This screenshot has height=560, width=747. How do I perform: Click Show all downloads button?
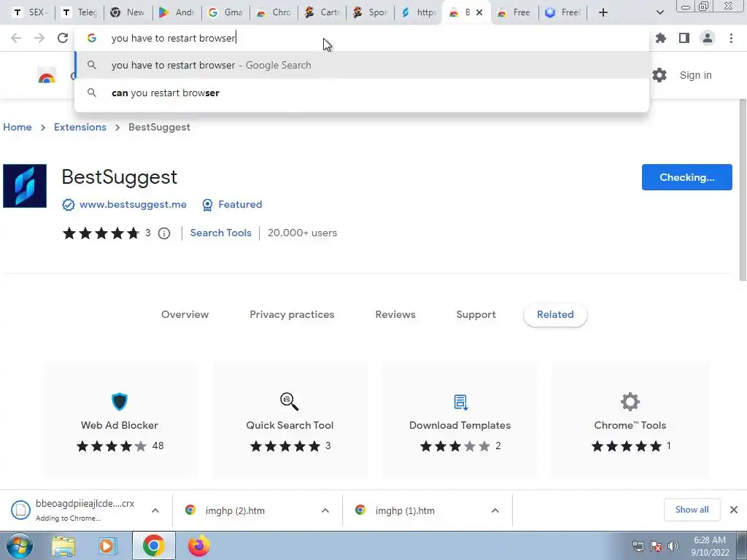click(692, 510)
